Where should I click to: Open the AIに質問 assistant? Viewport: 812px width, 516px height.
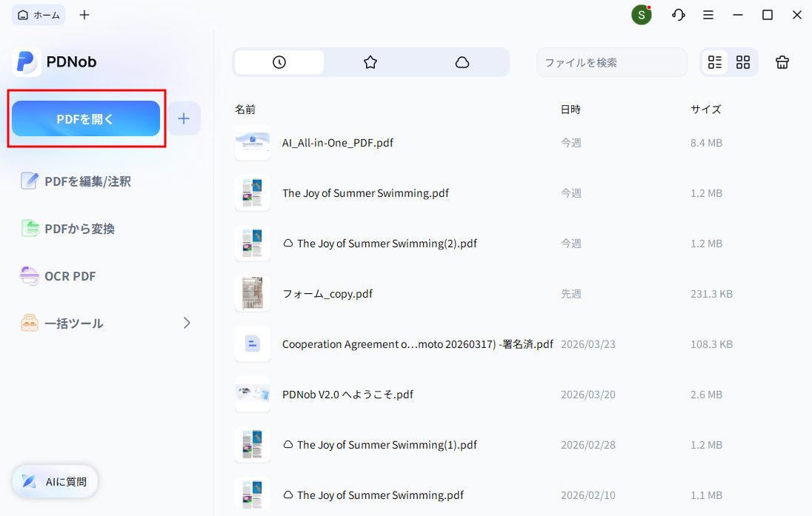click(x=54, y=481)
